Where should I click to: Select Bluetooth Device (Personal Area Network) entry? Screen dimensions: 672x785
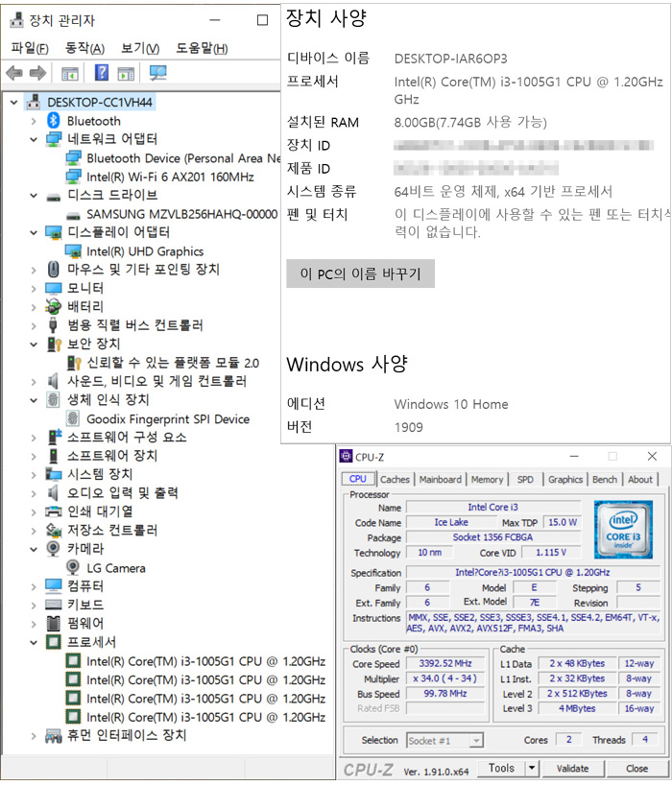click(x=183, y=158)
